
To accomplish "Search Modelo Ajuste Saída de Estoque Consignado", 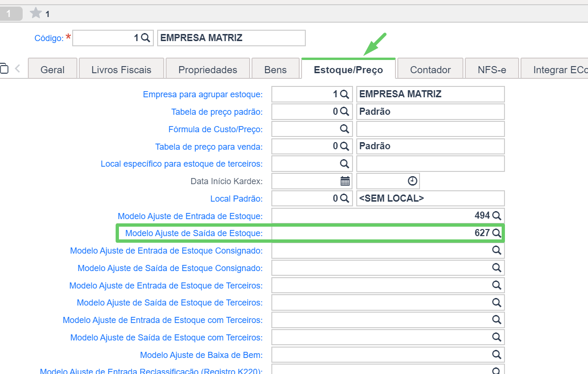I will coord(496,268).
